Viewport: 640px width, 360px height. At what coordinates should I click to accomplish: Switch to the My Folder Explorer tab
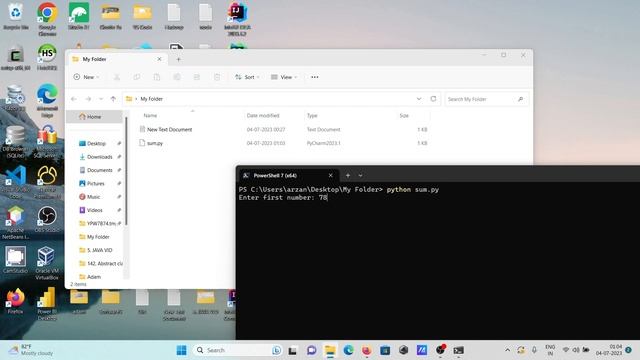(x=118, y=59)
